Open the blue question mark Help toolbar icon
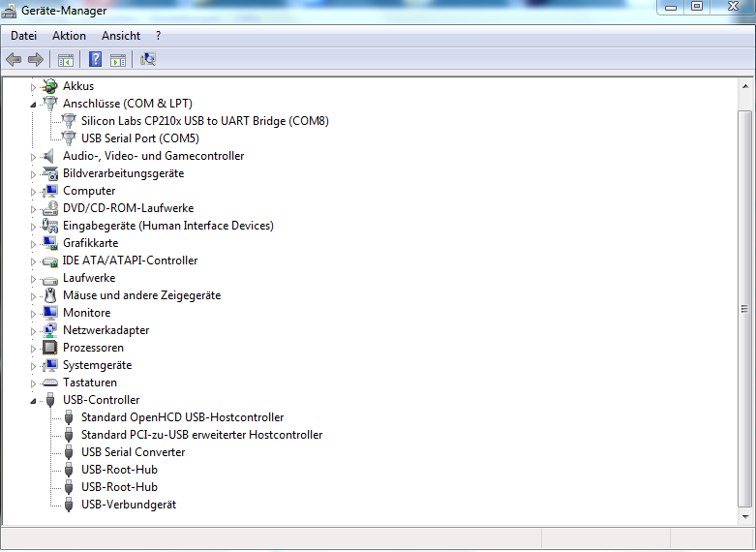756x552 pixels. pyautogui.click(x=96, y=59)
